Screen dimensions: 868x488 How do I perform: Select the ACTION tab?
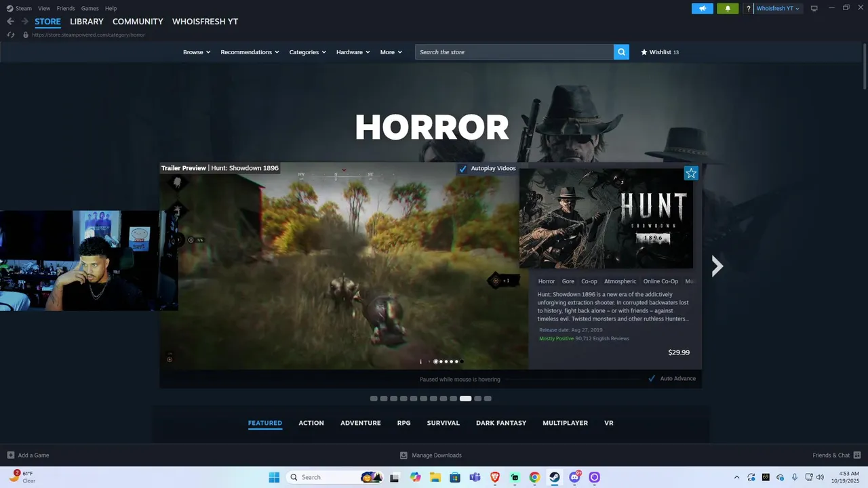[311, 423]
